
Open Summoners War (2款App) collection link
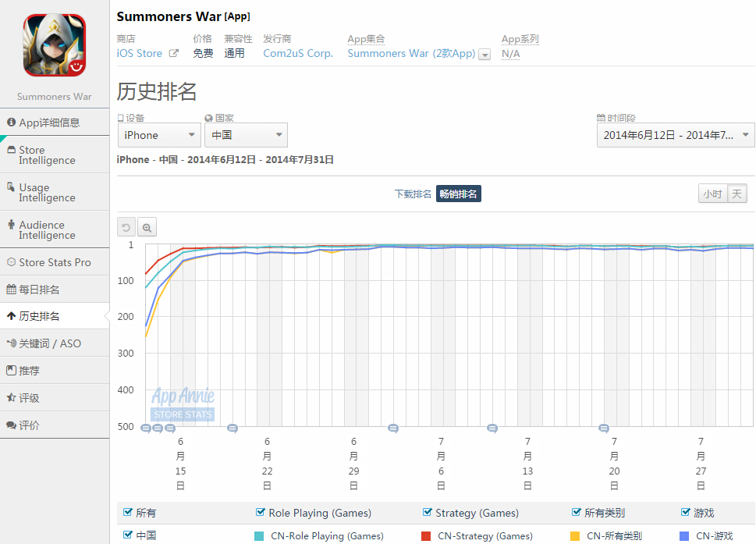tap(411, 54)
